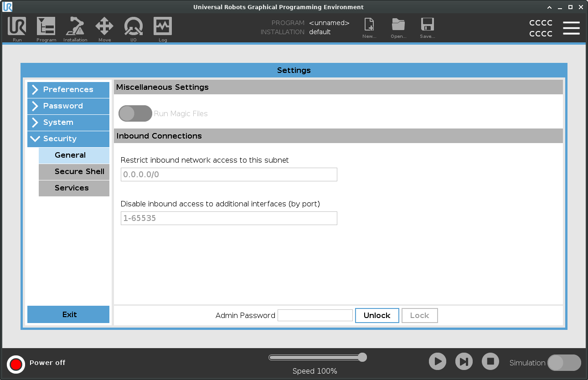Screen dimensions: 588x380
Task: Click the Speed 100% label
Action: (x=315, y=371)
